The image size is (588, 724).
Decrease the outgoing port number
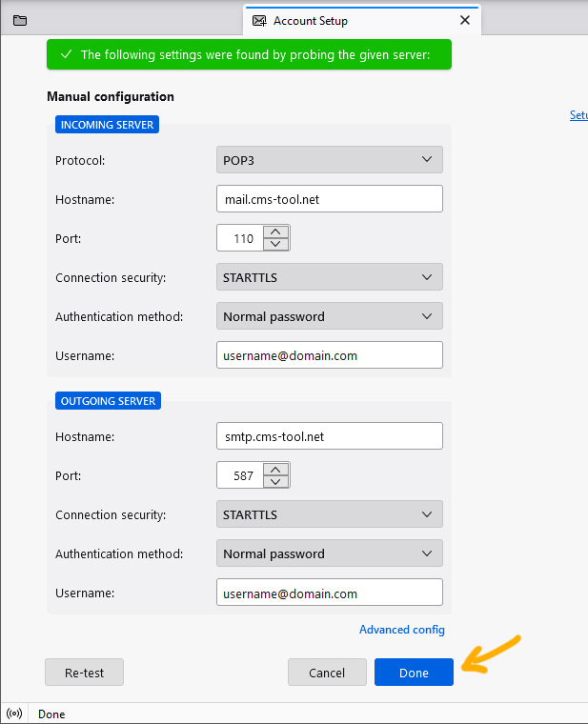[x=275, y=481]
